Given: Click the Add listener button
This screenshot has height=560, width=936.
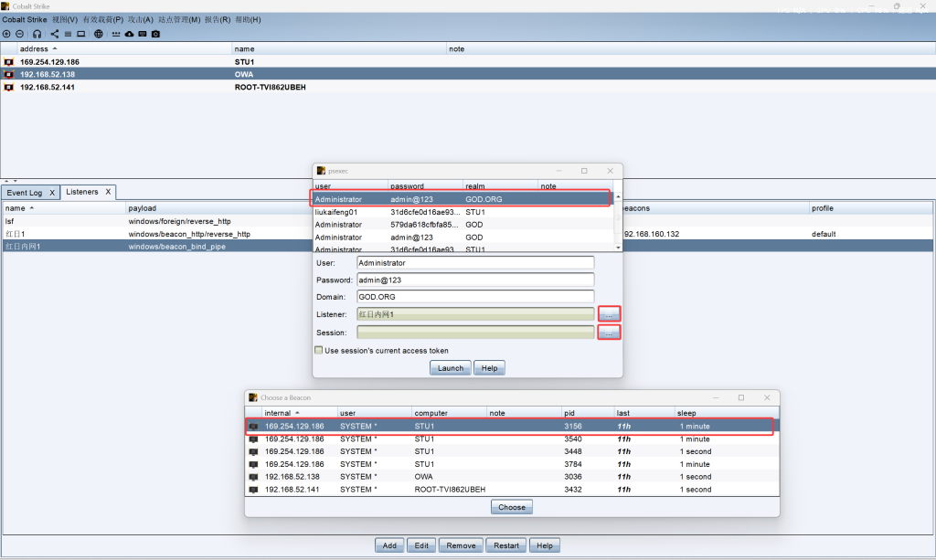Looking at the screenshot, I should coord(389,545).
